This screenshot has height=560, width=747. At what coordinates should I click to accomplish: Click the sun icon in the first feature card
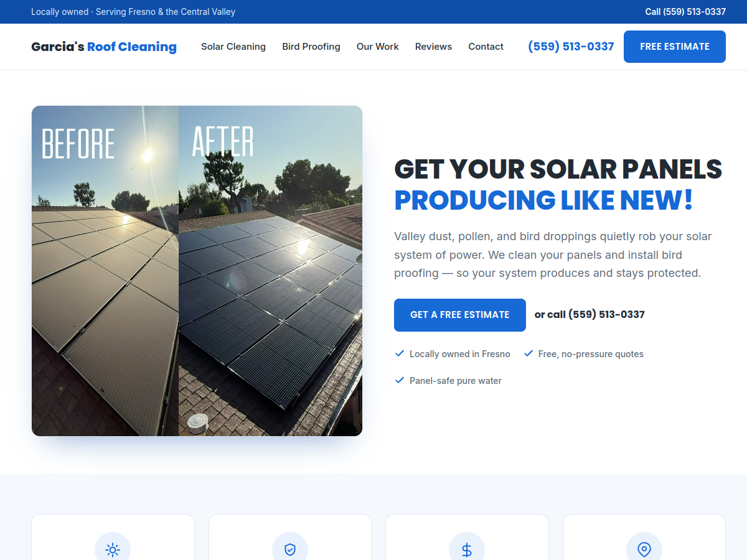pyautogui.click(x=113, y=549)
